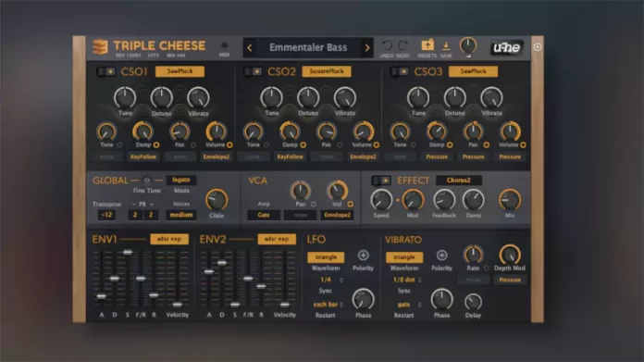Image resolution: width=644 pixels, height=362 pixels.
Task: Click the CSO3 Tune knob
Action: 418,98
